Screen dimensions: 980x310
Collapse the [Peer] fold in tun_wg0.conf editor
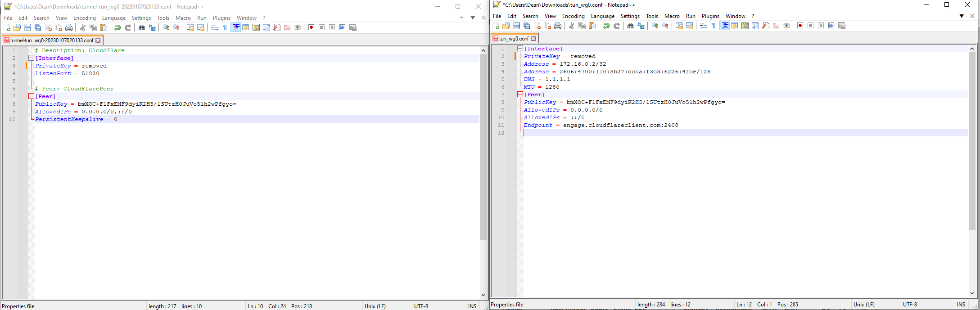pyautogui.click(x=520, y=94)
